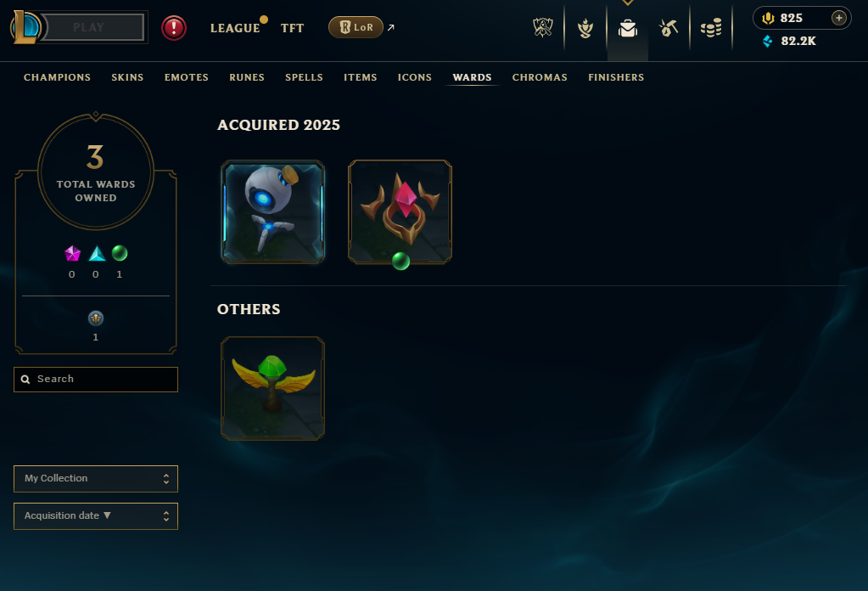Go to the TFT section
Image resolution: width=868 pixels, height=591 pixels.
coord(292,28)
